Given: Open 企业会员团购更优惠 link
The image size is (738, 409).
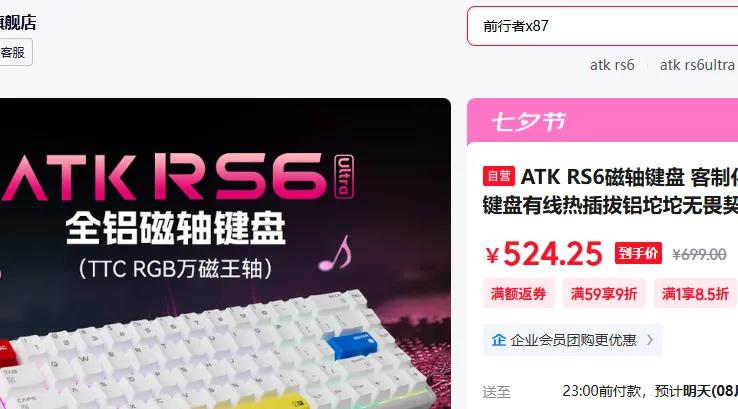Looking at the screenshot, I should click(573, 340).
